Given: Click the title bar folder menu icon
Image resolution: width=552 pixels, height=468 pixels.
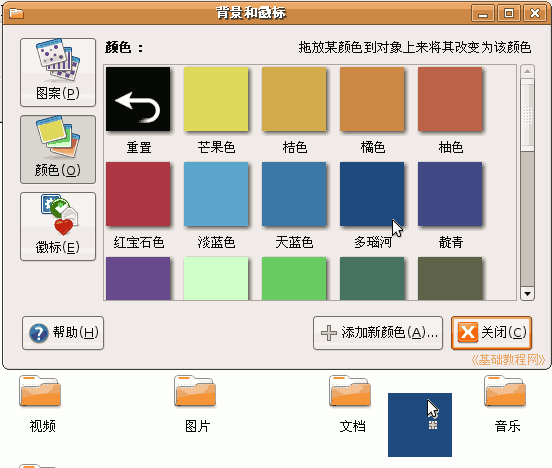Looking at the screenshot, I should [x=16, y=13].
